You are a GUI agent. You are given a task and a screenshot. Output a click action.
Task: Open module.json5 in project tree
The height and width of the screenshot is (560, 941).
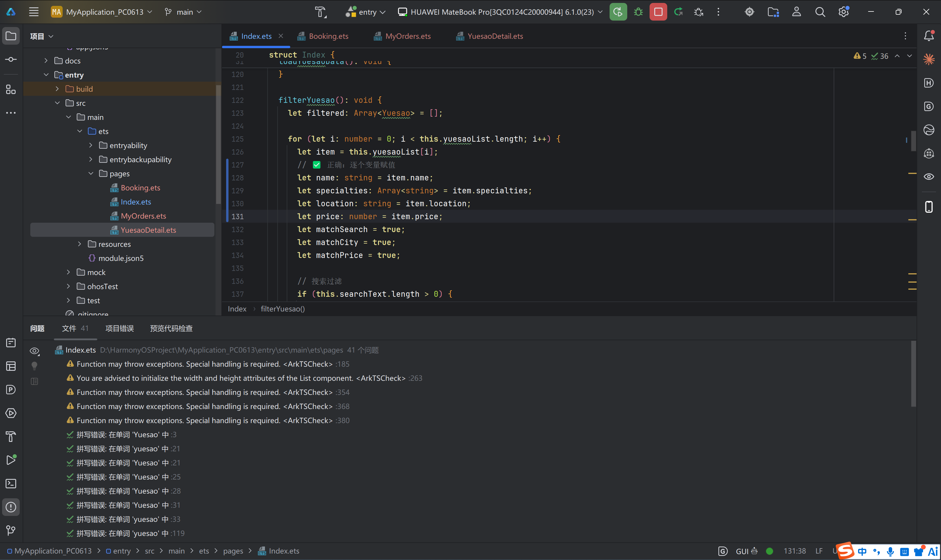pos(121,258)
